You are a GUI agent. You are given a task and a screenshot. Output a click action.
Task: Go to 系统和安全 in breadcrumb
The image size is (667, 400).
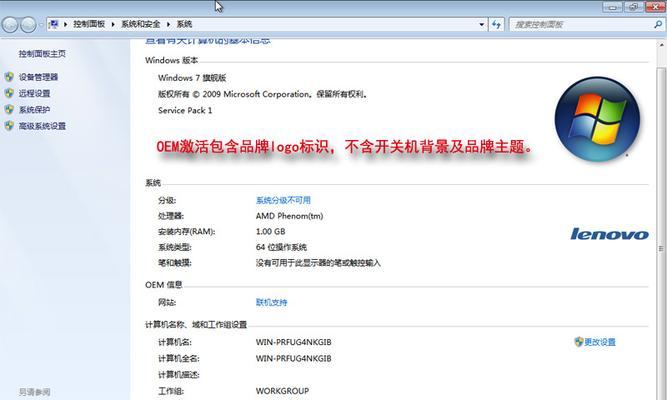coord(141,24)
